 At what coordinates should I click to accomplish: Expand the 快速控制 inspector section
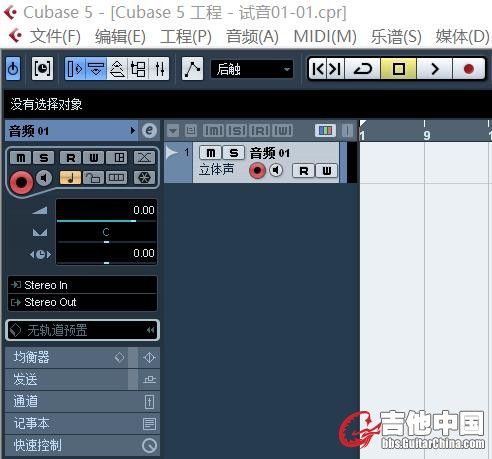(82, 446)
